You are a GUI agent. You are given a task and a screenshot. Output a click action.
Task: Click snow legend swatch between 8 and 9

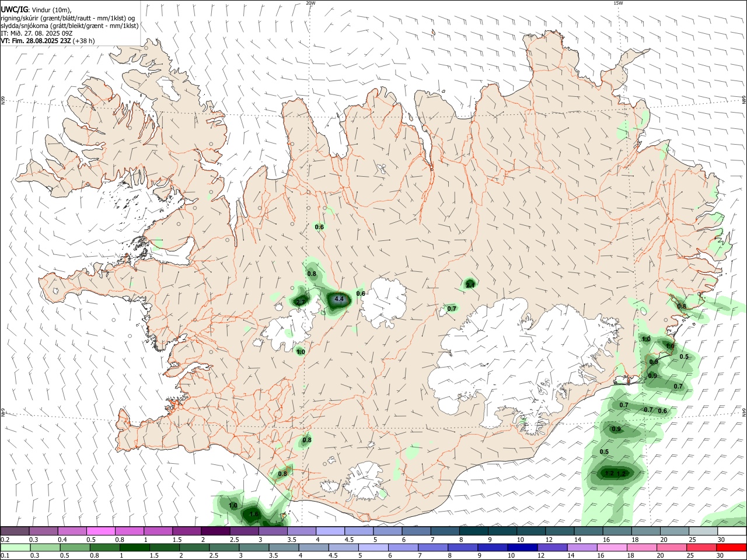[473, 531]
